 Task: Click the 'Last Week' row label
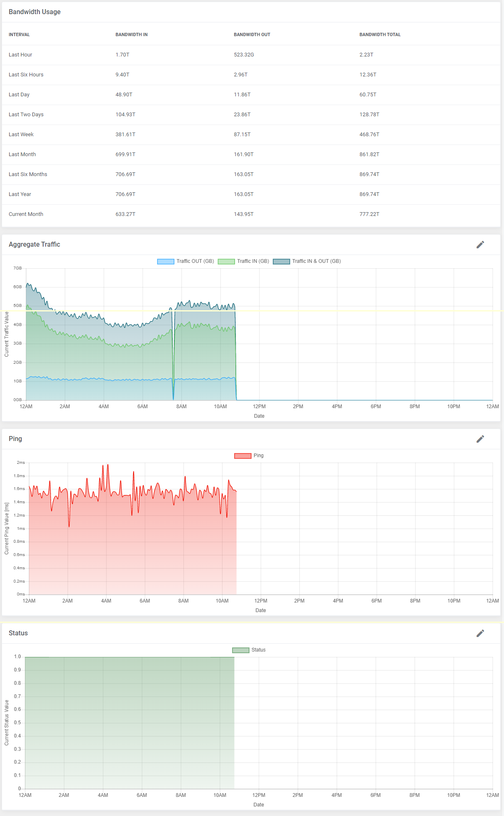(x=21, y=135)
